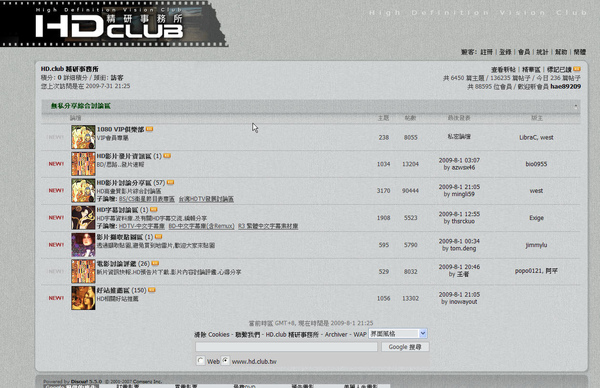The width and height of the screenshot is (600, 388).
Task: Click the Google 搜尋 button
Action: (405, 347)
